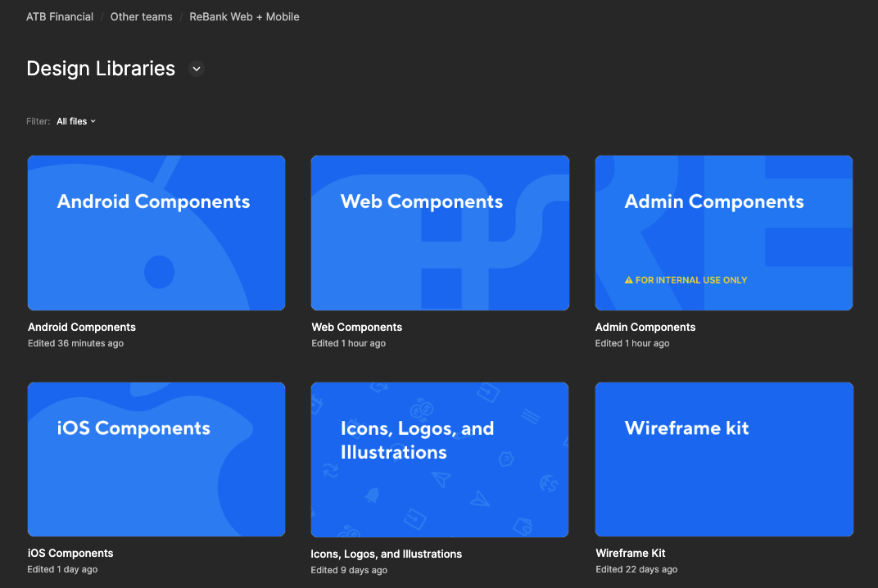This screenshot has height=588, width=878.
Task: Open the Android Components file thumbnail
Action: (x=156, y=233)
